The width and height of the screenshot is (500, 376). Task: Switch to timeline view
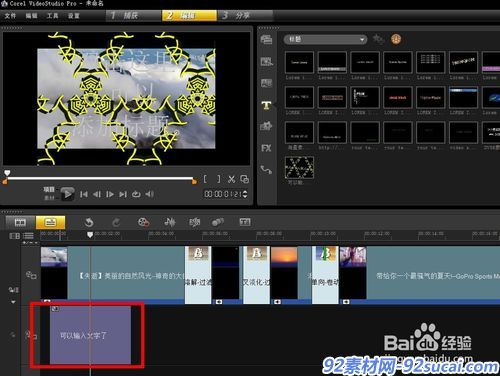50,222
